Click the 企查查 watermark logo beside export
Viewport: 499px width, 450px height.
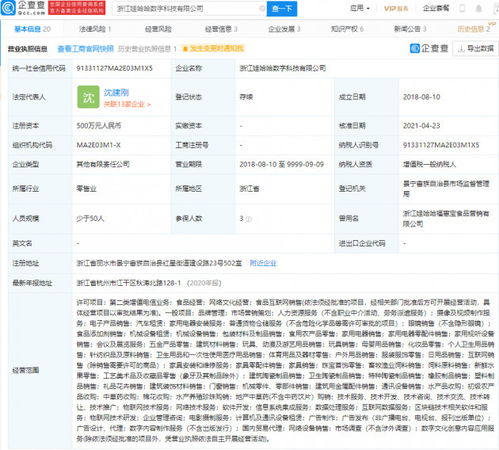point(429,49)
